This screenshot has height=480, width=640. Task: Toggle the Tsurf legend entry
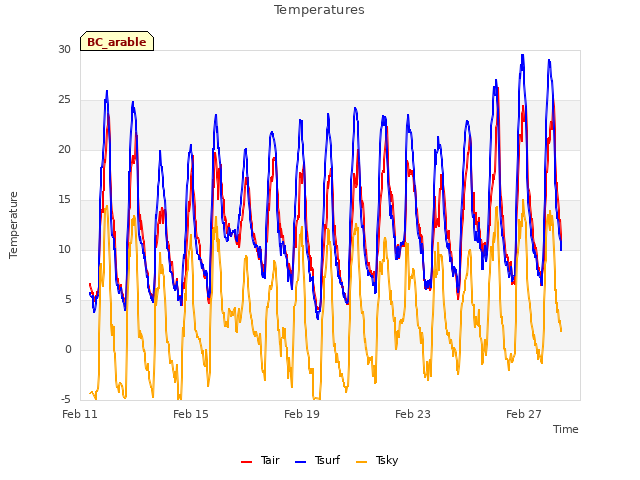coord(317,460)
